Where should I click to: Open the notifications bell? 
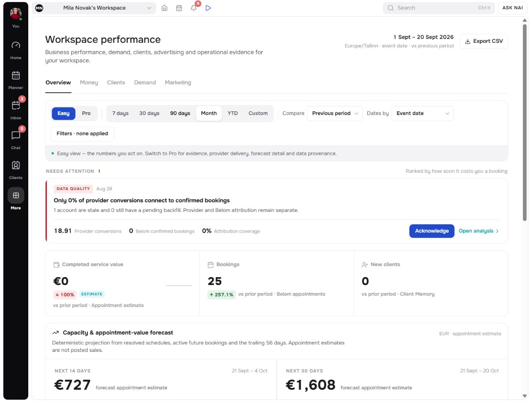click(x=194, y=8)
